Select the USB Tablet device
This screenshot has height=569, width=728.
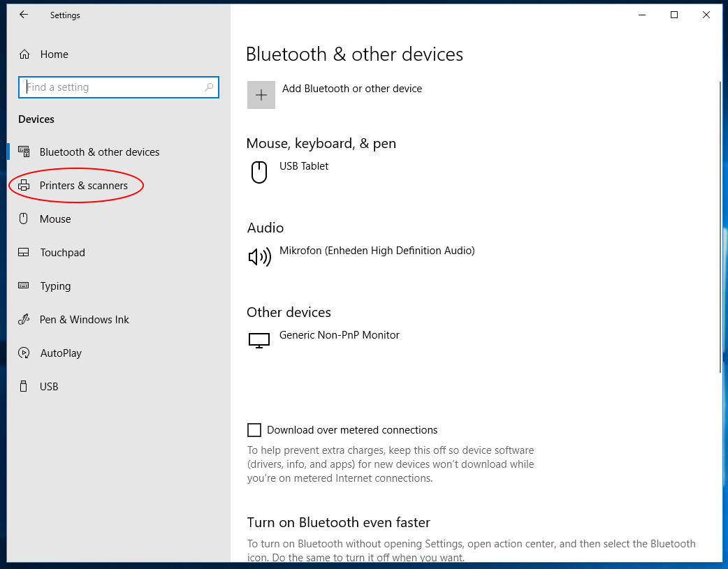[x=304, y=166]
